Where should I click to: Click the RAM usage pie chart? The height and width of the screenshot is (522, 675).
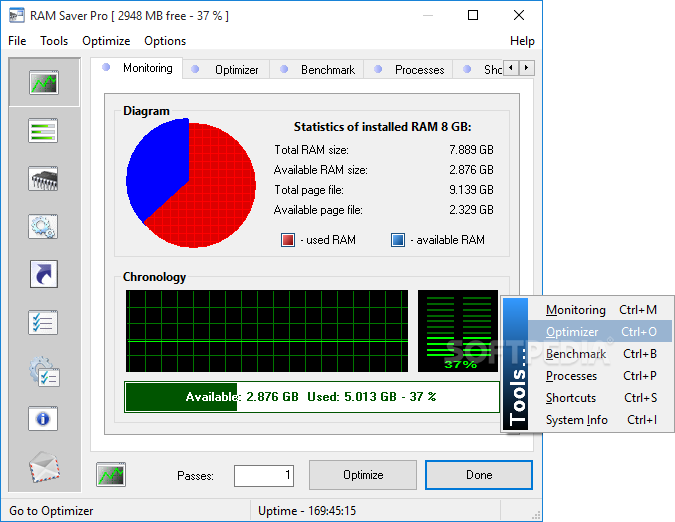pos(191,183)
